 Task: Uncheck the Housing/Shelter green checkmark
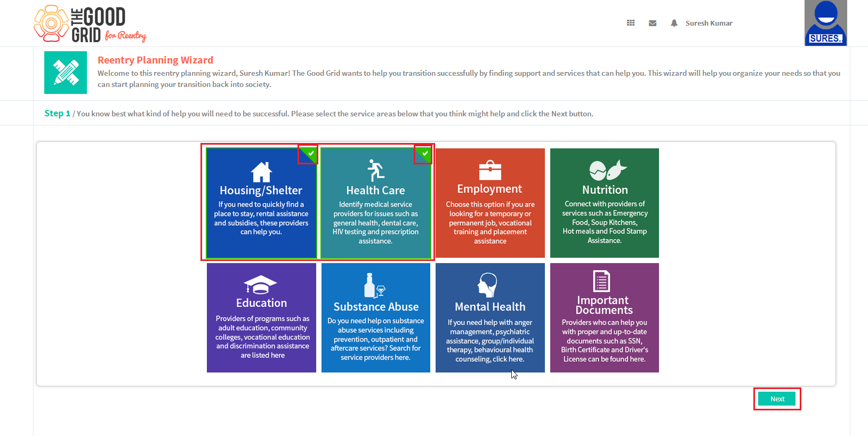point(310,154)
